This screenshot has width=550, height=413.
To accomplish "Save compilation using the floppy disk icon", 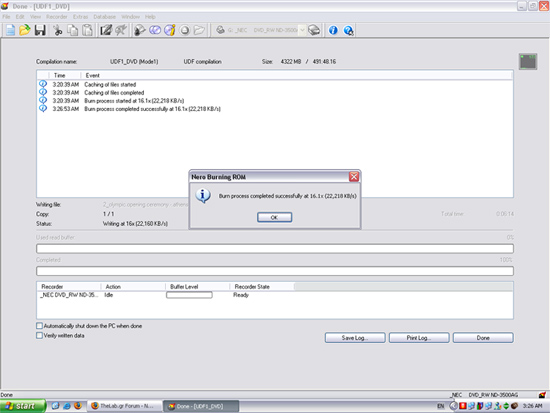I will (x=40, y=30).
